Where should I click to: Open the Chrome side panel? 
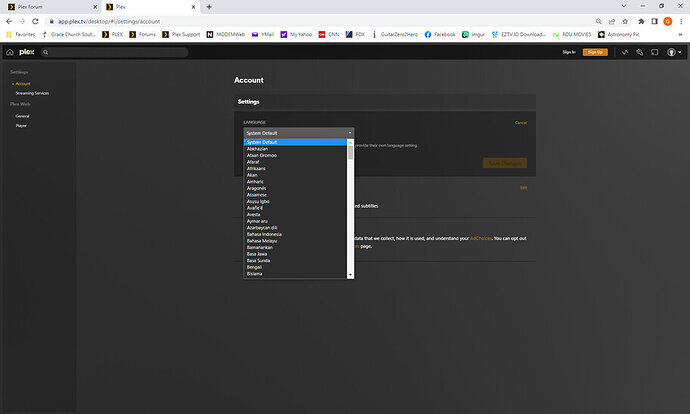coord(654,21)
